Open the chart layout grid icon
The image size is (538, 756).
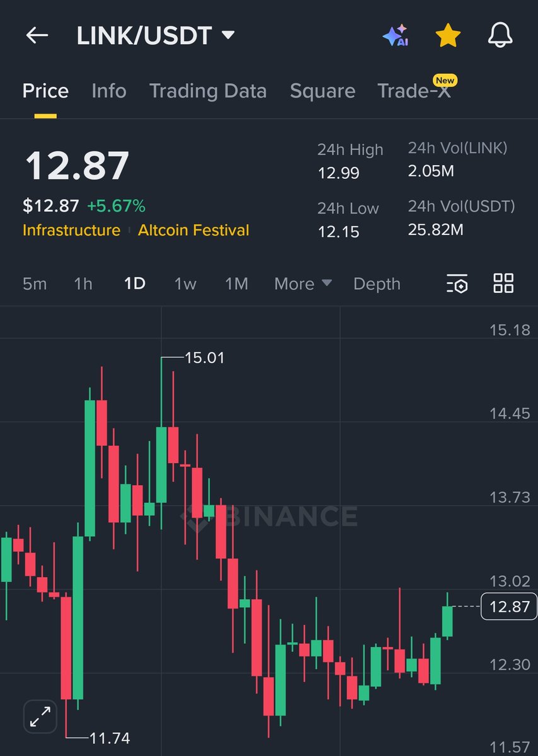pyautogui.click(x=503, y=283)
